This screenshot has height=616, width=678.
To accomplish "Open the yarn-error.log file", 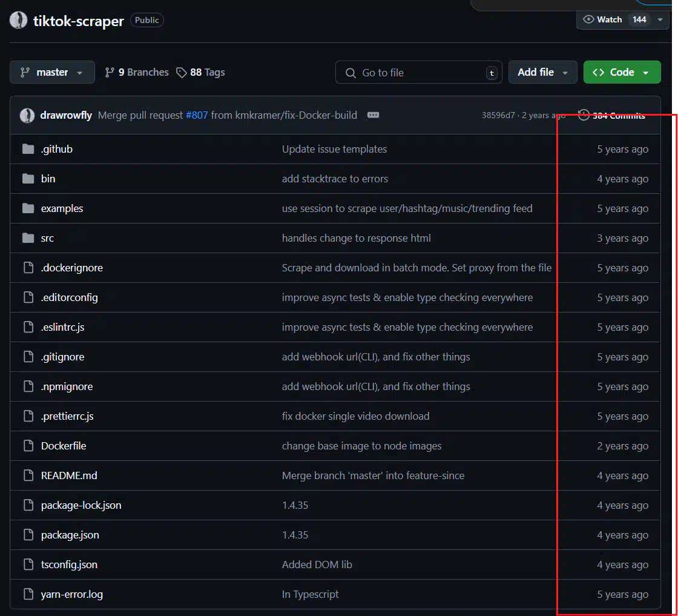I will (72, 594).
